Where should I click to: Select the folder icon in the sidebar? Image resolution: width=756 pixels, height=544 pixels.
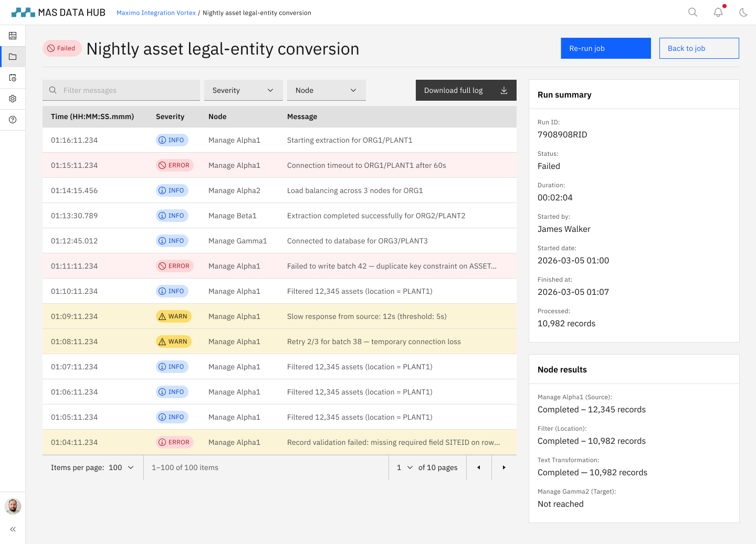point(13,57)
